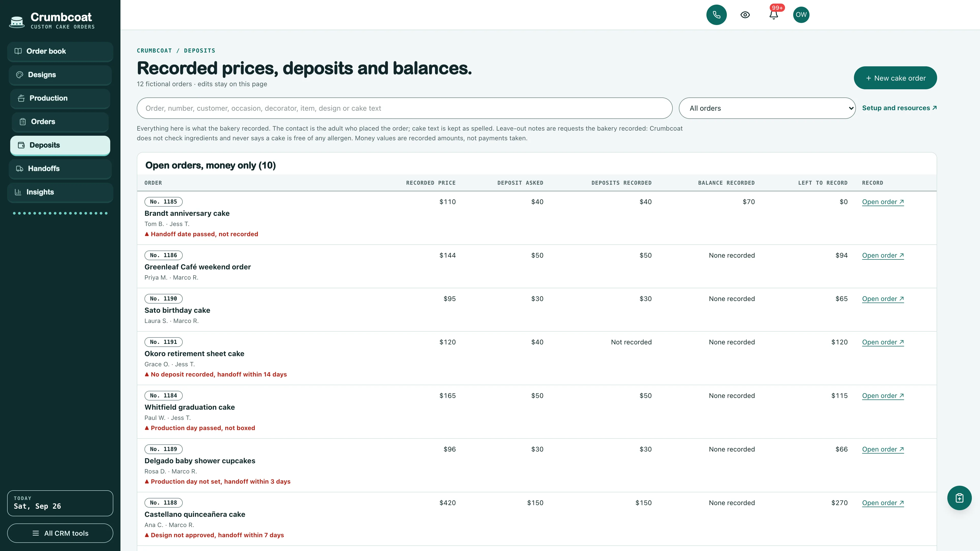
Task: Focus the order search input field
Action: click(405, 108)
